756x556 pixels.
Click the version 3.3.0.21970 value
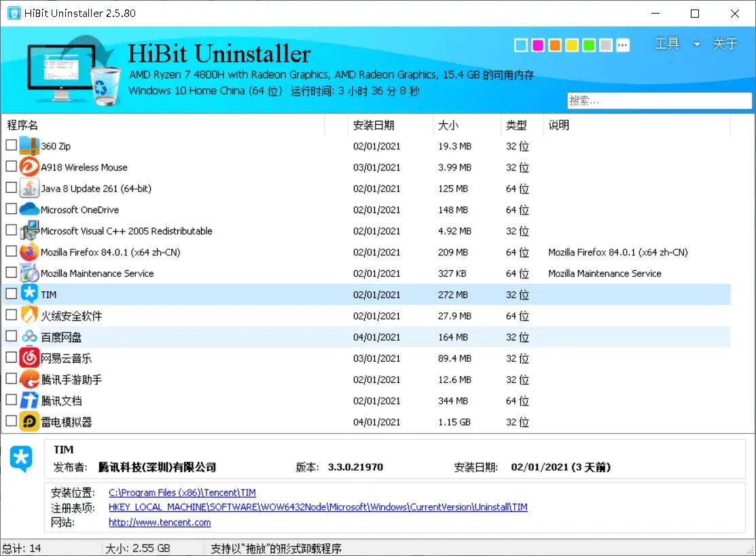pos(355,467)
